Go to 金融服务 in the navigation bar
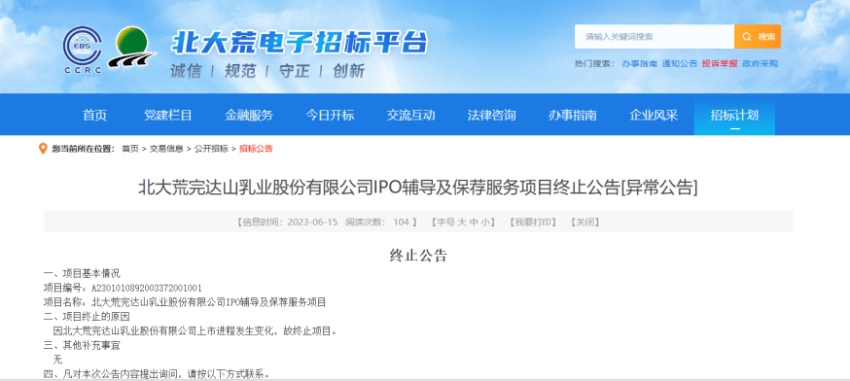The height and width of the screenshot is (381, 850). point(249,115)
